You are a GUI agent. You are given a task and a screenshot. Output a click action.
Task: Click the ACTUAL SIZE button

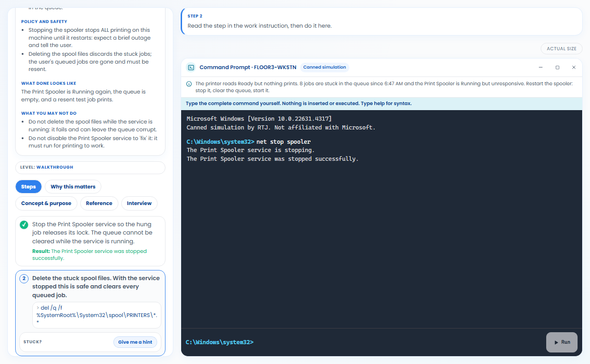click(x=561, y=48)
